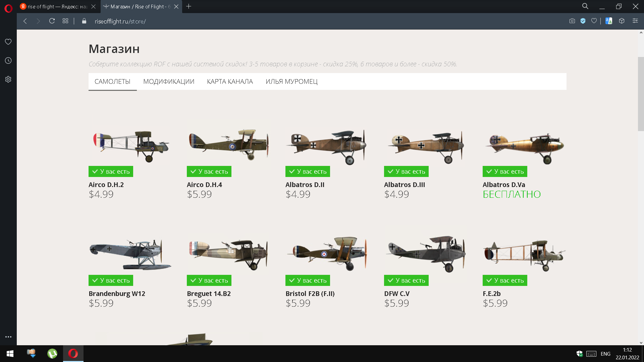Switch to the МОДИФИКАЦИИ tab
This screenshot has height=362, width=644.
point(169,81)
